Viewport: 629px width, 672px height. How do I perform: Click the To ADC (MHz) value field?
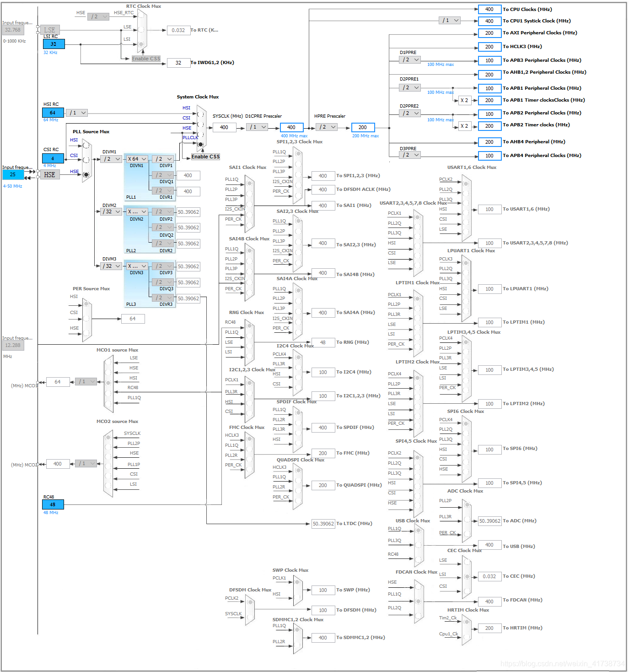[x=489, y=521]
